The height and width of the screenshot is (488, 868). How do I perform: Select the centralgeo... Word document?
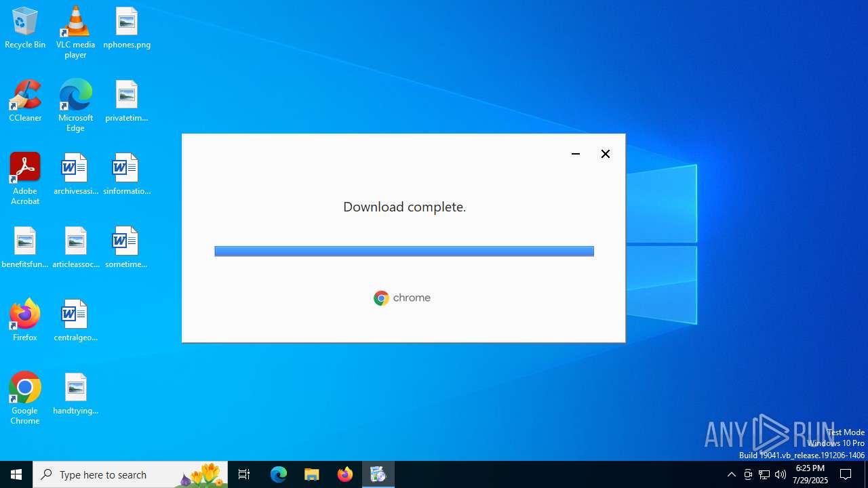tap(75, 321)
